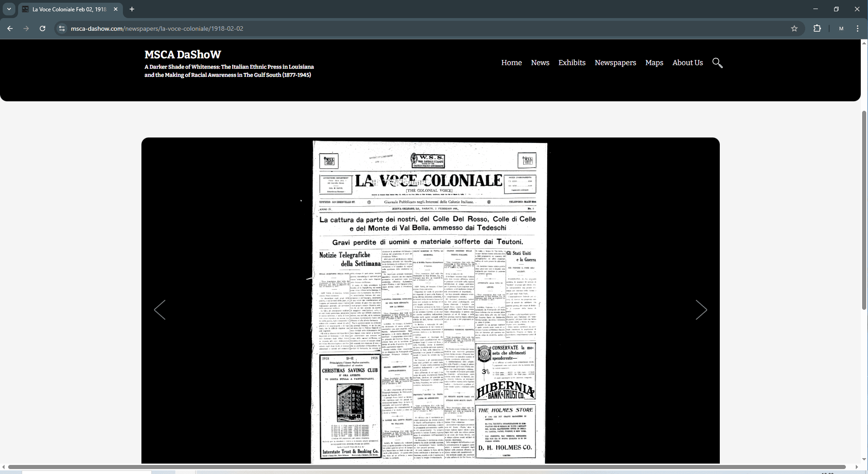Open the profile M avatar button
The width and height of the screenshot is (868, 474).
[x=841, y=28]
